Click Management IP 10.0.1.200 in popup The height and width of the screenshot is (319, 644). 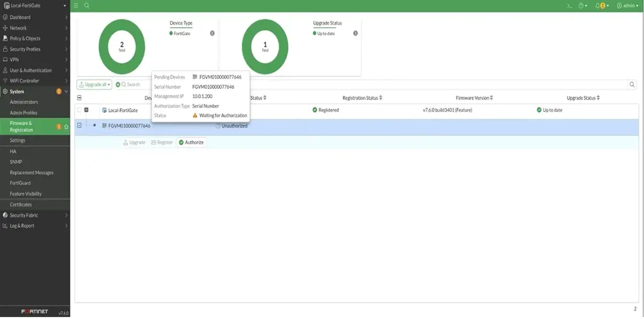click(x=202, y=96)
